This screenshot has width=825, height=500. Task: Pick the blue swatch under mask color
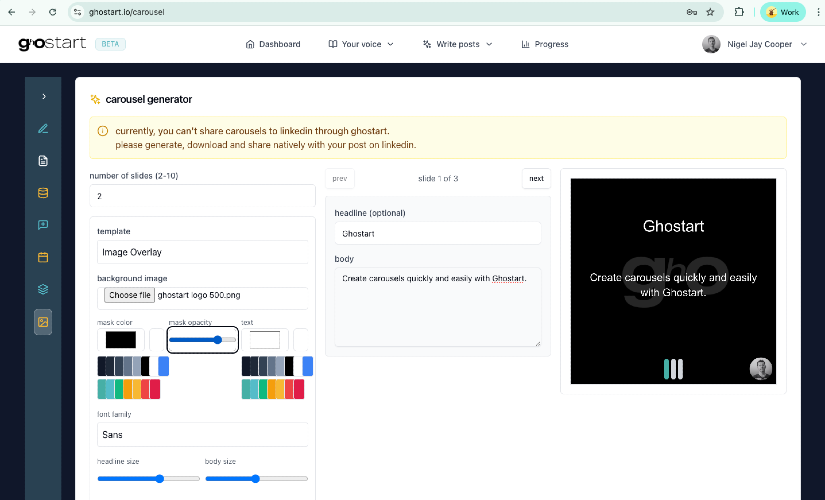point(164,366)
